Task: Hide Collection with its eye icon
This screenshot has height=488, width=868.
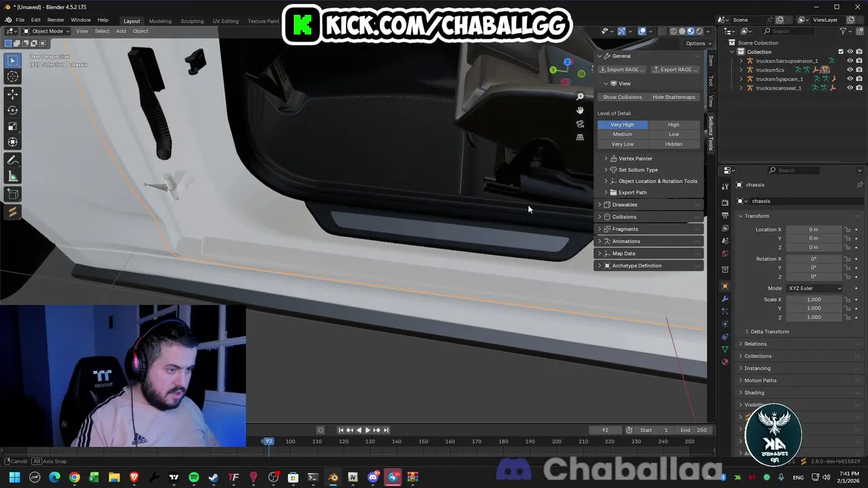Action: pos(850,52)
